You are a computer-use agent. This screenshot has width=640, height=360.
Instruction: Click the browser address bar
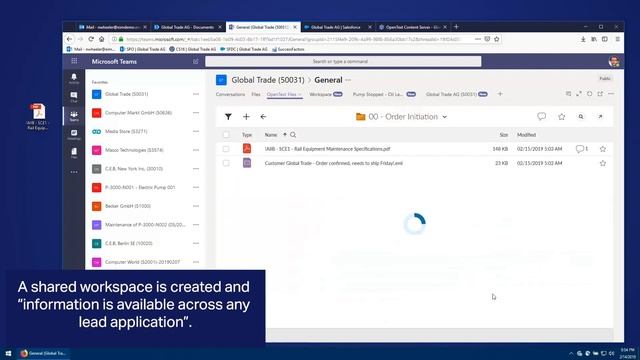293,39
